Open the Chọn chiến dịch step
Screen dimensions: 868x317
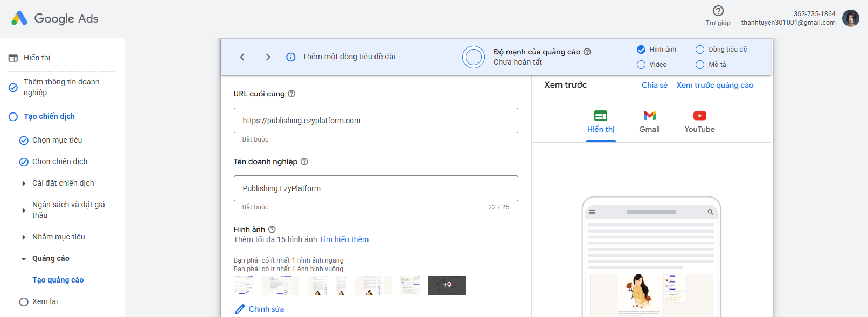click(x=60, y=161)
